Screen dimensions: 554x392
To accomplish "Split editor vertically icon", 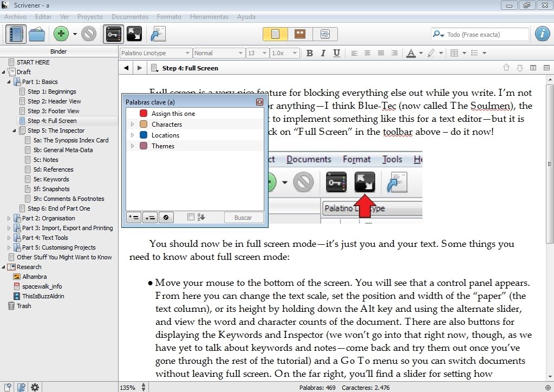I will [x=533, y=68].
